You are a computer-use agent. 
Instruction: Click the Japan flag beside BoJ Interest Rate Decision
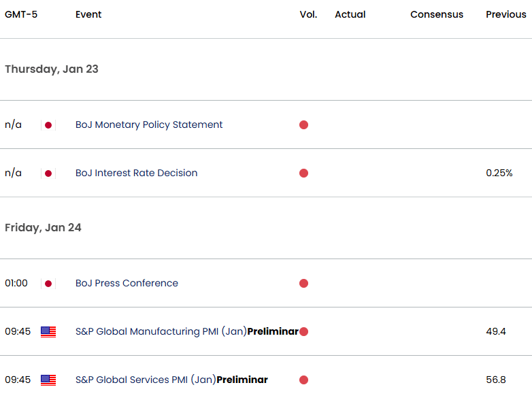pos(48,173)
